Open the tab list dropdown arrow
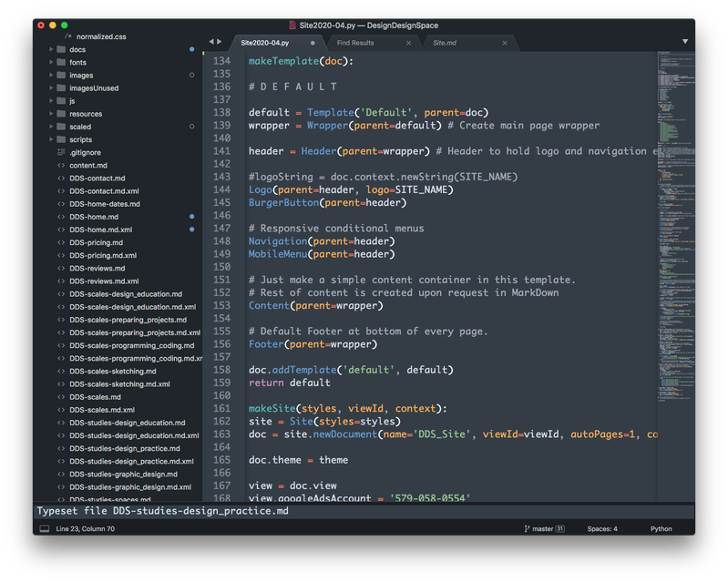This screenshot has height=582, width=728. (685, 42)
